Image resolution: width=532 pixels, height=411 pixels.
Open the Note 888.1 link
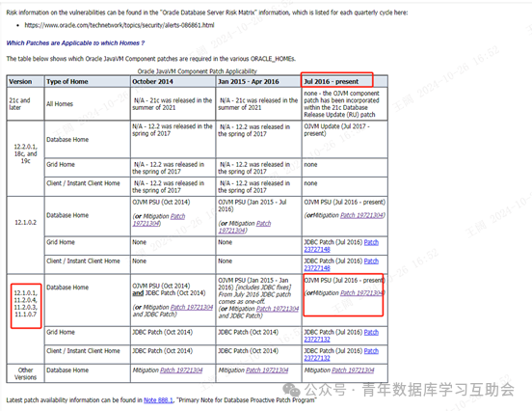(158, 400)
